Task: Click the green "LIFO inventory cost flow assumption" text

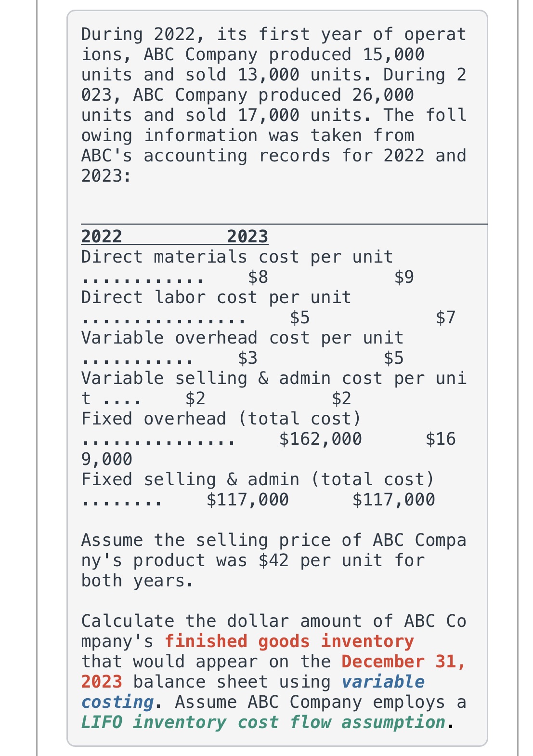Action: pos(263,722)
